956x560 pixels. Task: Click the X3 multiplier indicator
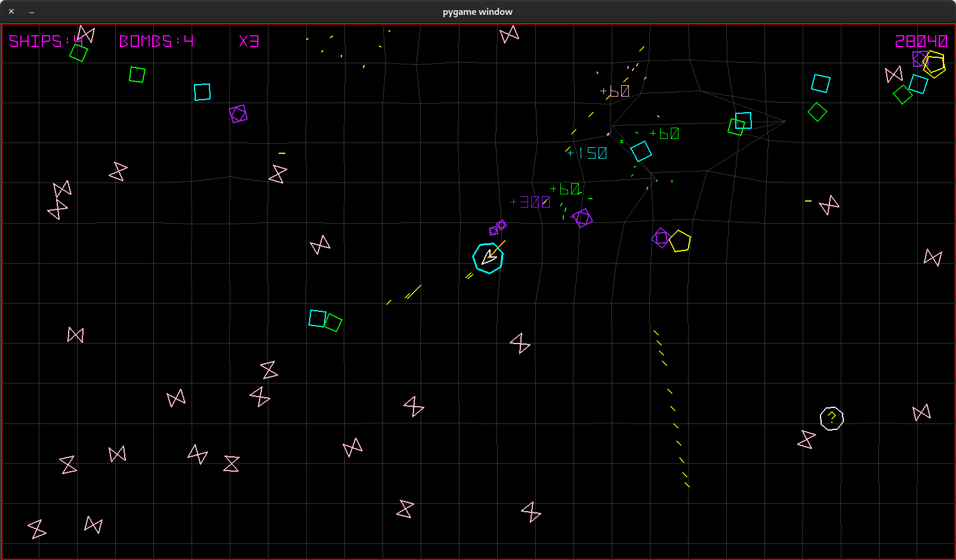click(249, 41)
